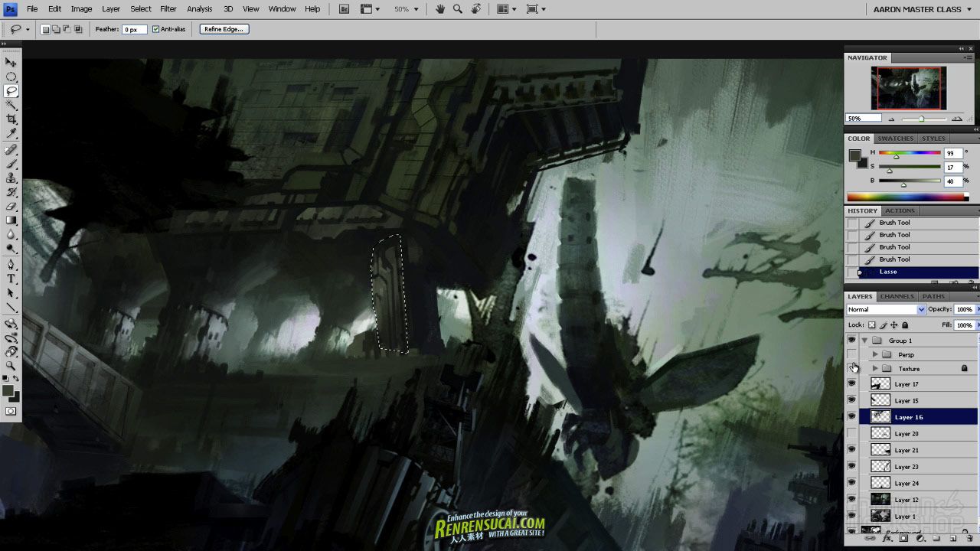980x551 pixels.
Task: Open the Filter menu
Action: click(x=168, y=9)
